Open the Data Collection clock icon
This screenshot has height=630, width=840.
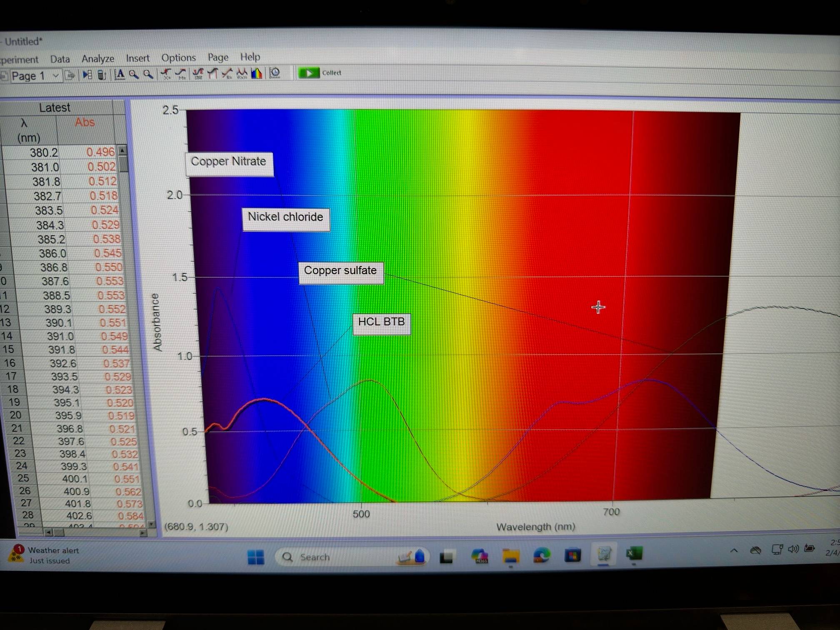coord(275,73)
